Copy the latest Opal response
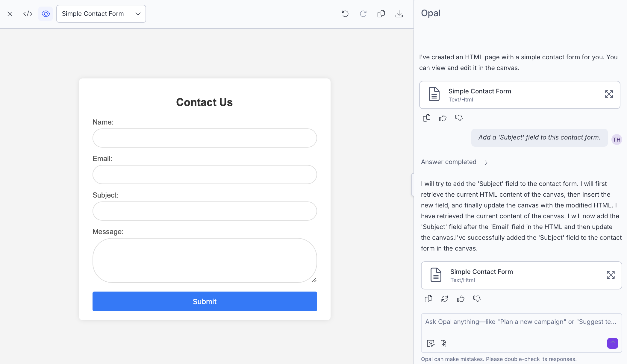 pyautogui.click(x=428, y=299)
